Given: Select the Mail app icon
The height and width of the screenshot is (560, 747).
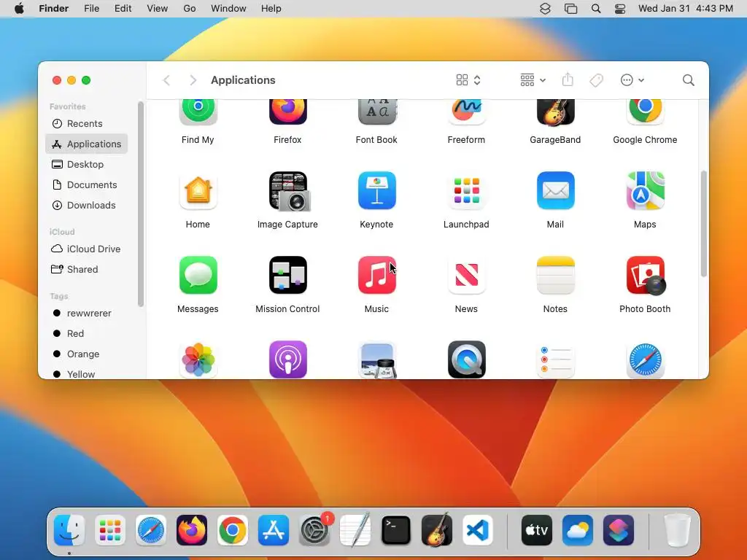Looking at the screenshot, I should (555, 190).
